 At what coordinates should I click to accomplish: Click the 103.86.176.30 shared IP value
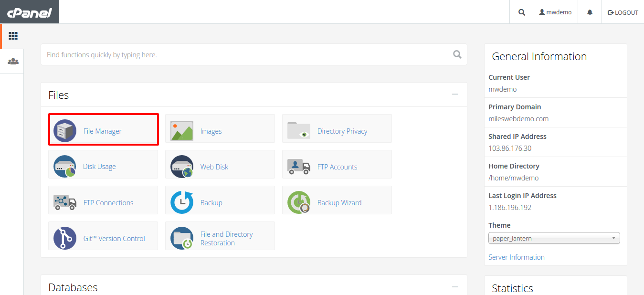pos(510,148)
